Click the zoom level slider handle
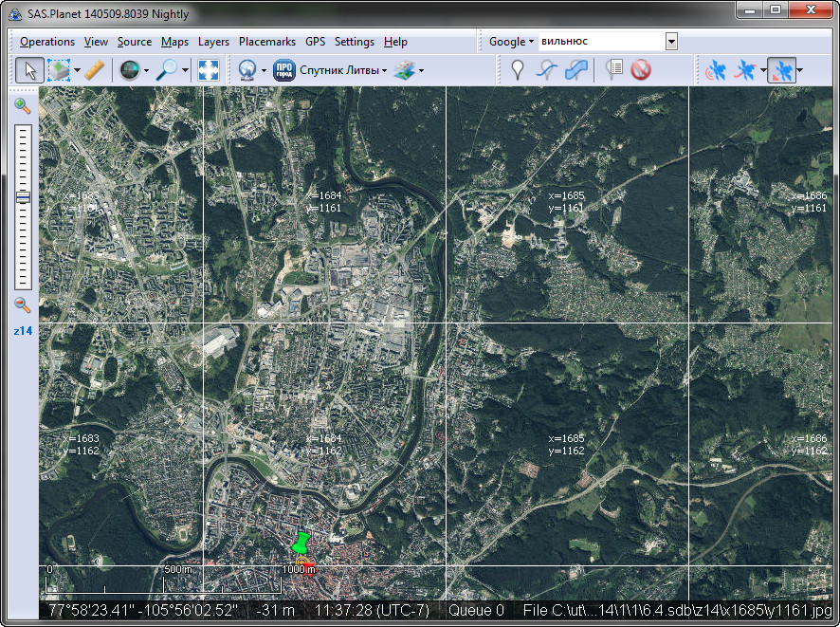Viewport: 840px width, 627px height. 23,197
